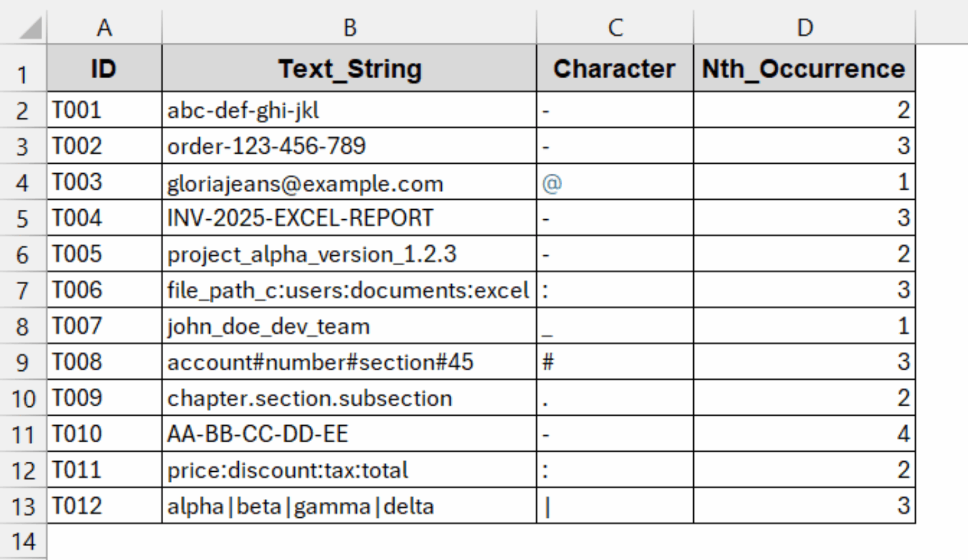968x560 pixels.
Task: Click Nth_Occurrence value 4 for T010
Action: (804, 433)
